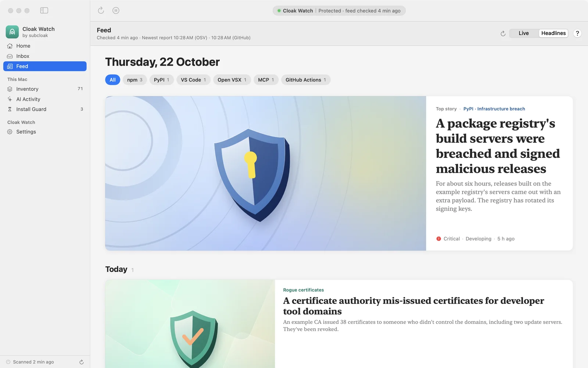Switch the feed view to Live

point(524,33)
